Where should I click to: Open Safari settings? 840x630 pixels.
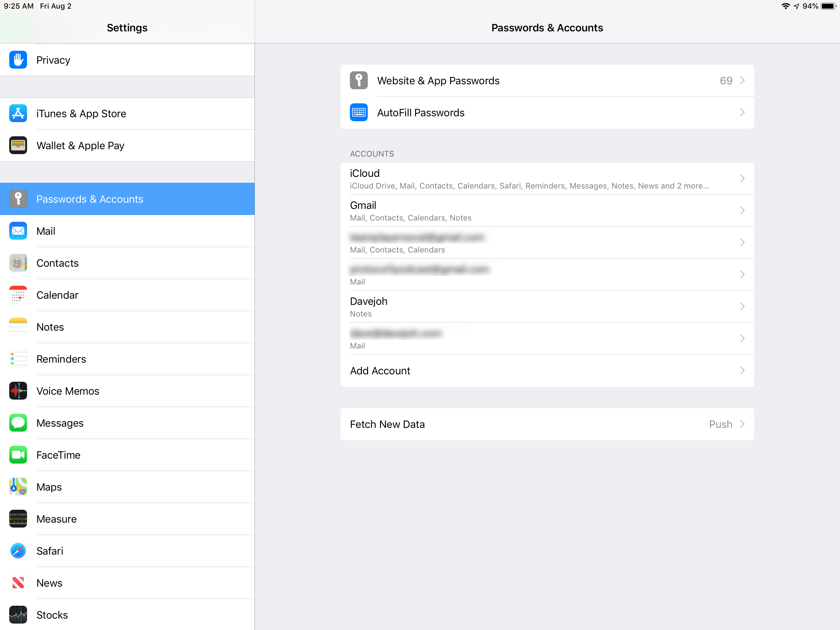click(127, 551)
